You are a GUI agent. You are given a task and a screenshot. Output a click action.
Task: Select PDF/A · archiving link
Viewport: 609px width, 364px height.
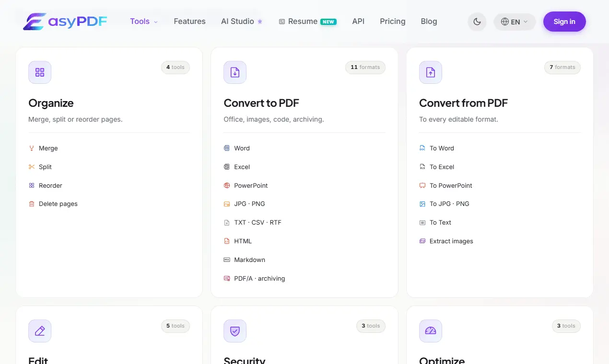click(x=259, y=278)
